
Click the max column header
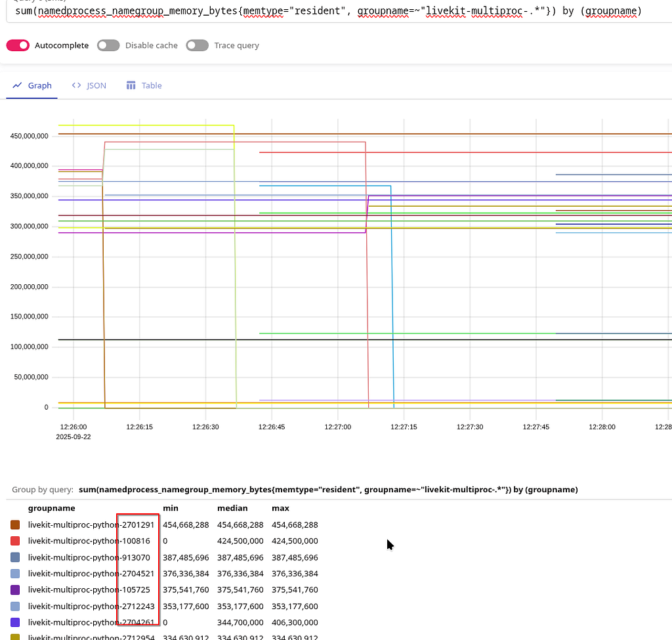pyautogui.click(x=280, y=508)
